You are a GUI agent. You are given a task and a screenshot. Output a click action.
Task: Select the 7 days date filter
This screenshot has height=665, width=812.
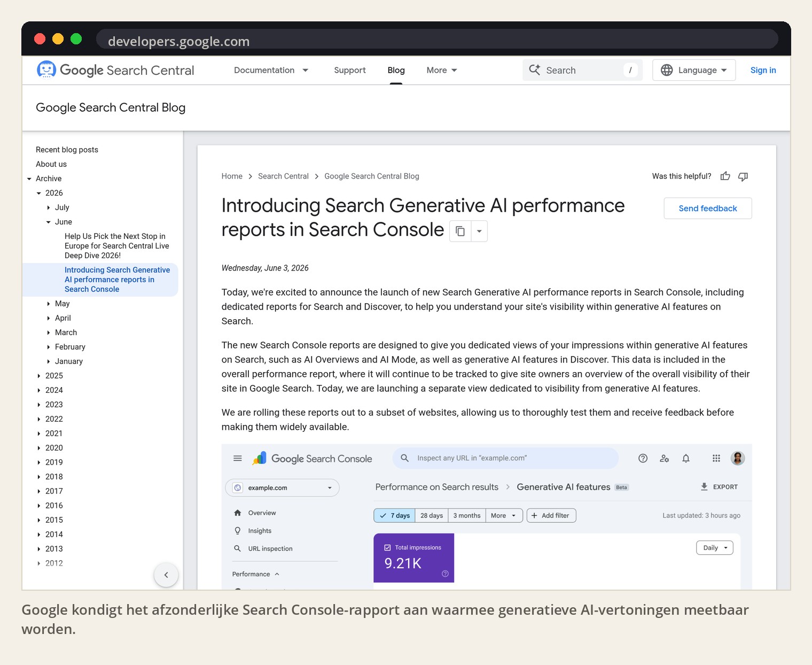click(x=395, y=515)
